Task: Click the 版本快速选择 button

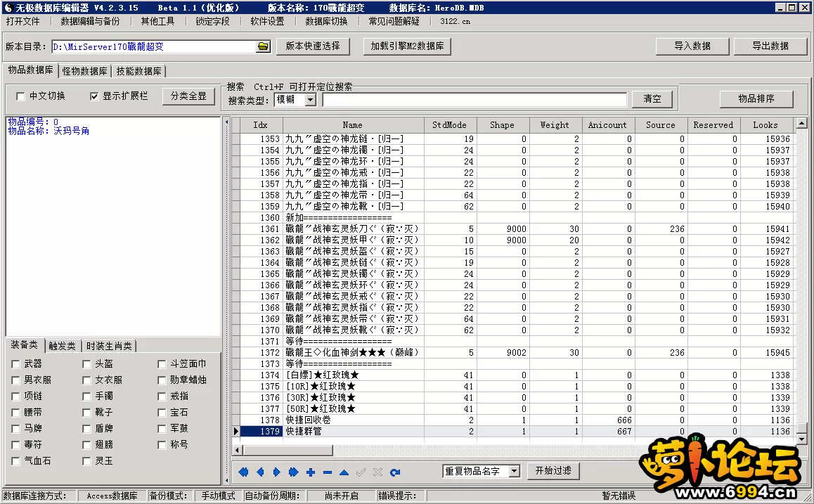Action: tap(313, 46)
